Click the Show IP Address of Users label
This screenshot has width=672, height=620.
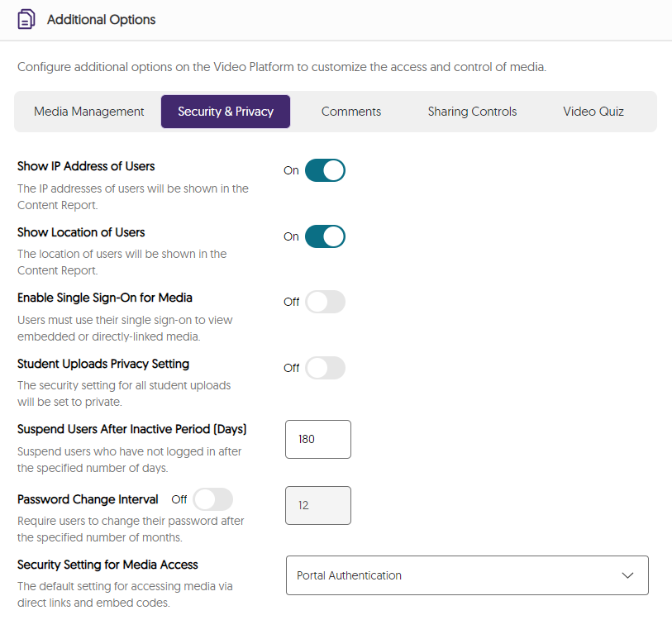tap(86, 166)
